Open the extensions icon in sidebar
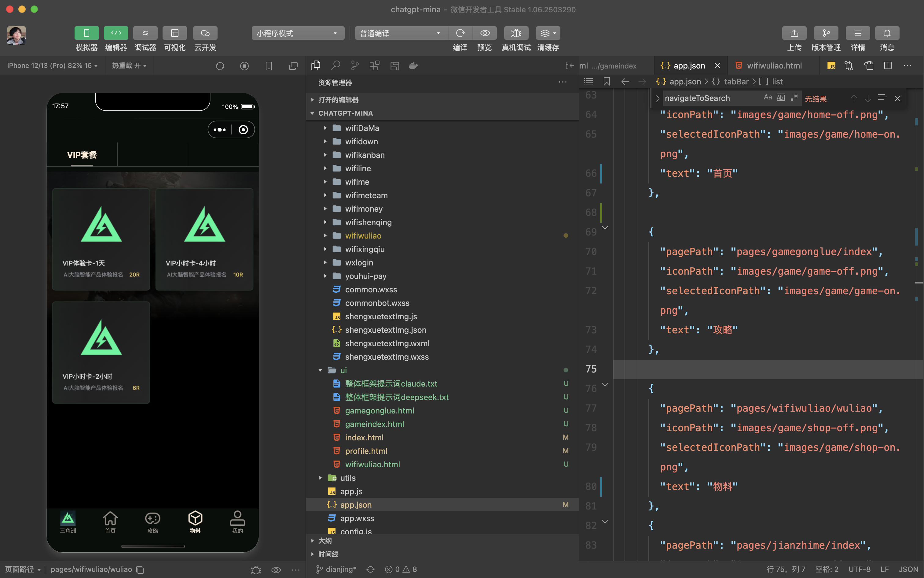The image size is (924, 578). (374, 66)
